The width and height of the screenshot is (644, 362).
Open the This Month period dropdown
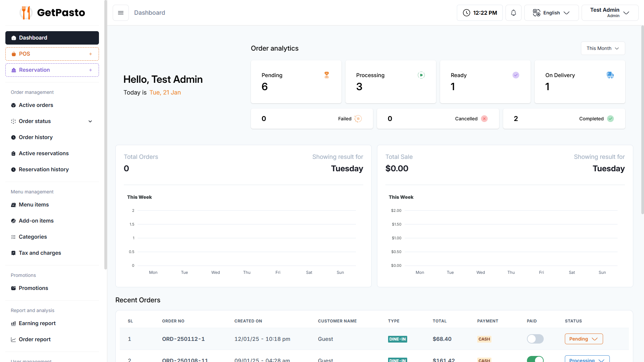point(603,48)
